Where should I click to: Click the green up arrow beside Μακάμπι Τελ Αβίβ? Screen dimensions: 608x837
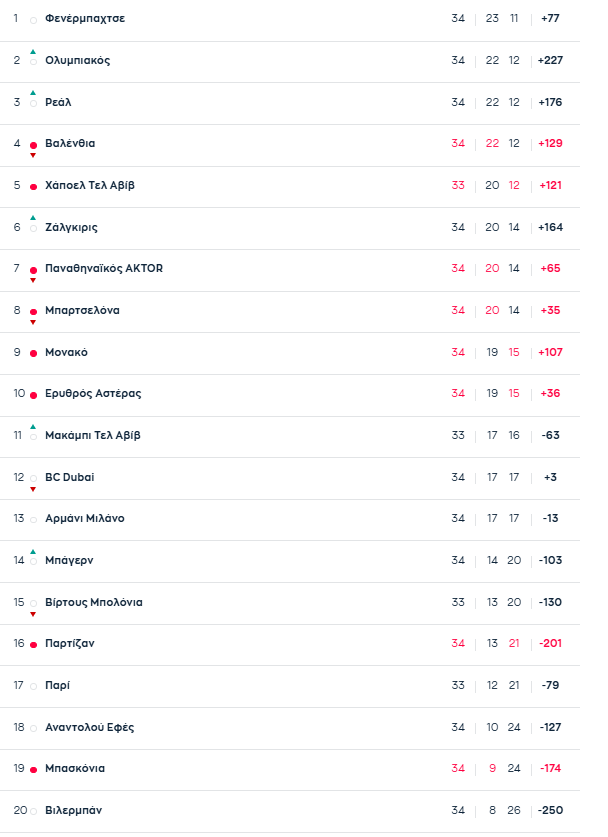[x=33, y=427]
